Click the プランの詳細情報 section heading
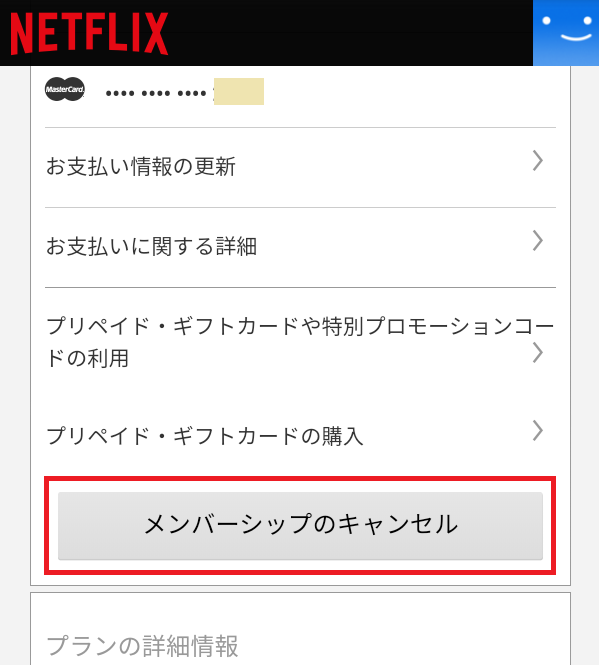This screenshot has width=599, height=665. tap(142, 646)
